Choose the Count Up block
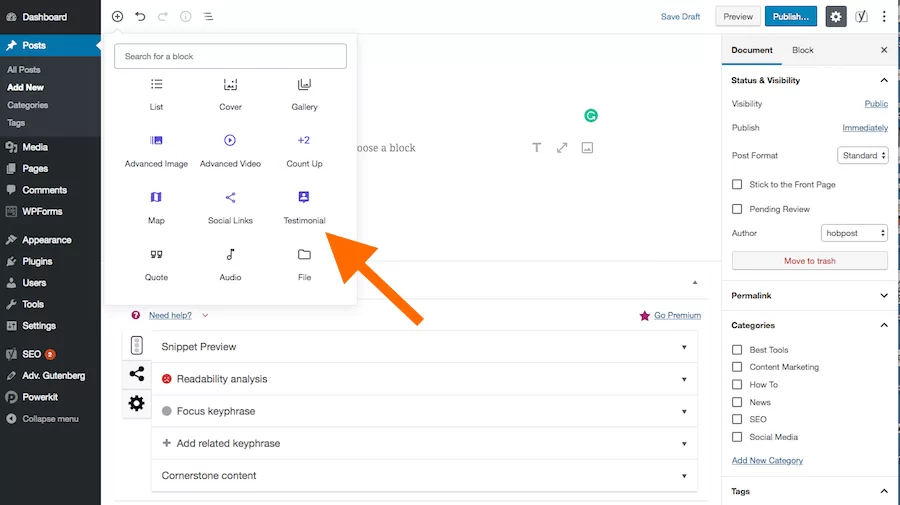This screenshot has height=505, width=900. 304,149
